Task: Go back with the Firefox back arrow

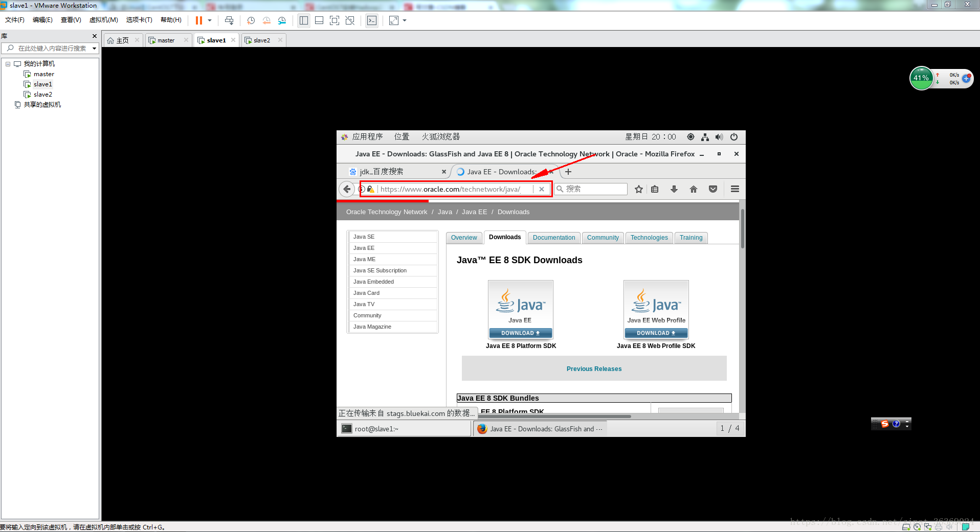Action: tap(347, 189)
